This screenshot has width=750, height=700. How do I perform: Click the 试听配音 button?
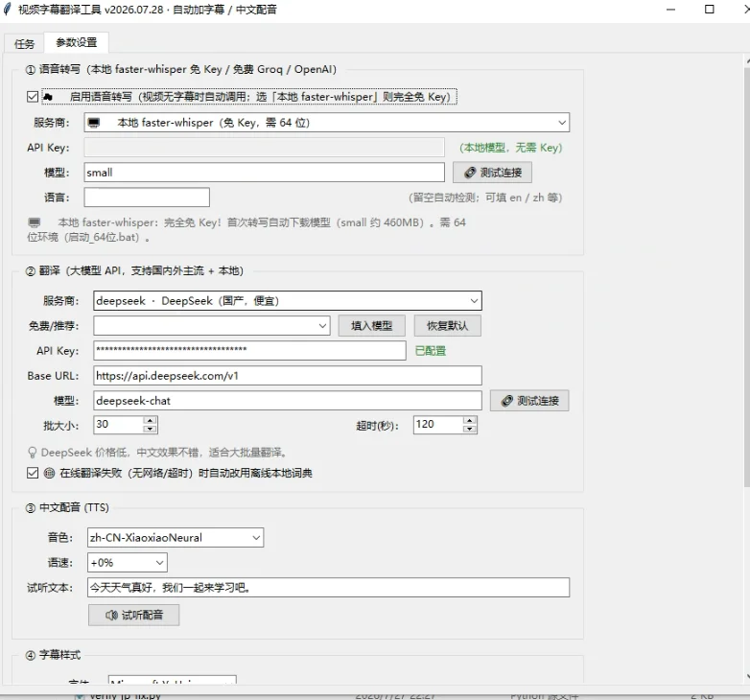pyautogui.click(x=134, y=615)
